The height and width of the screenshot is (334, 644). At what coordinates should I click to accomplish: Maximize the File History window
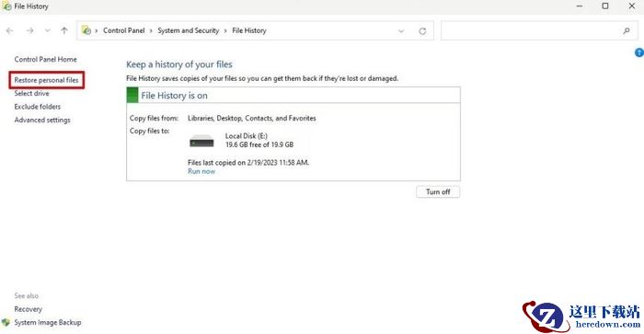coord(605,6)
